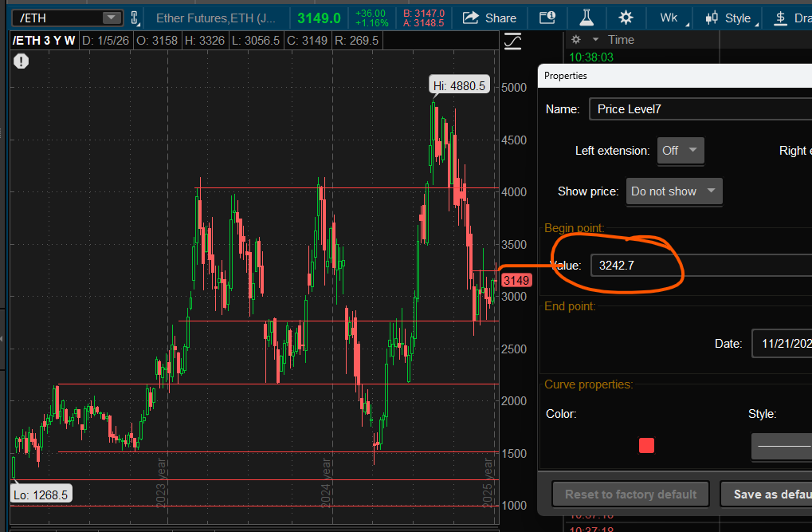Open the Share arrow icon
812x532 pixels.
(471, 18)
